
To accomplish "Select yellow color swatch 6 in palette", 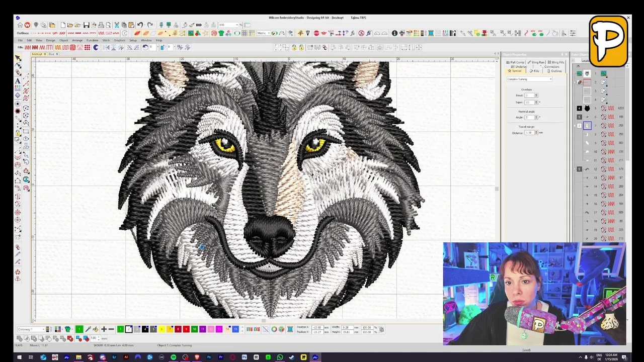I will point(162,329).
